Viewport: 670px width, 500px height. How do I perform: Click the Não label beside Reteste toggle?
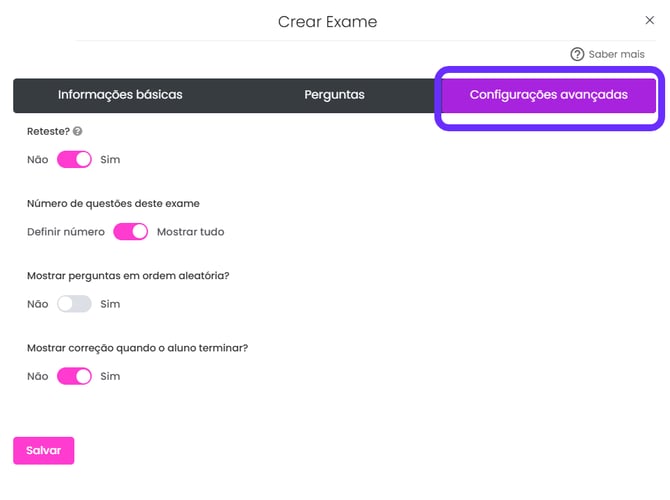click(x=38, y=159)
